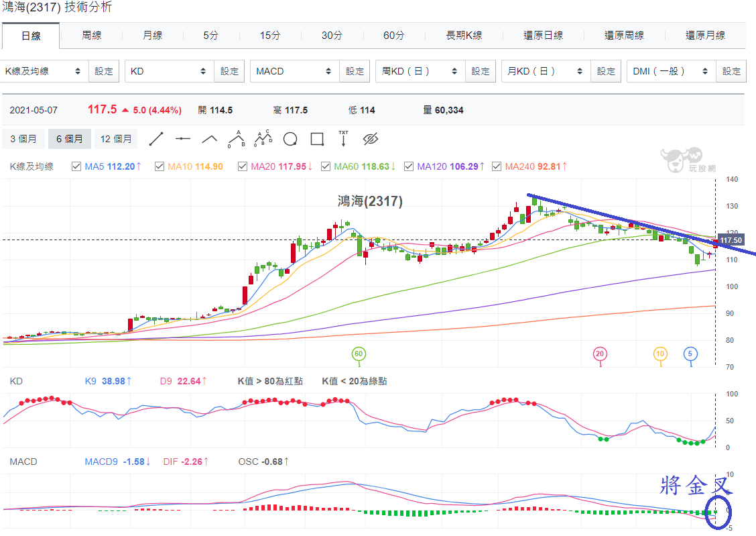Image resolution: width=756 pixels, height=536 pixels.
Task: Select the A-B-0 three-point wave tool
Action: (237, 139)
